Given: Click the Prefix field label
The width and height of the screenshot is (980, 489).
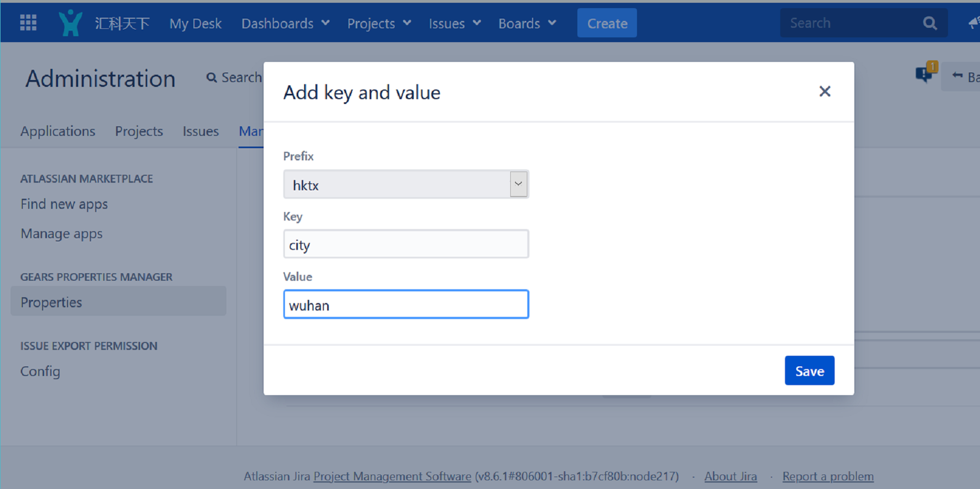Looking at the screenshot, I should click(x=298, y=156).
